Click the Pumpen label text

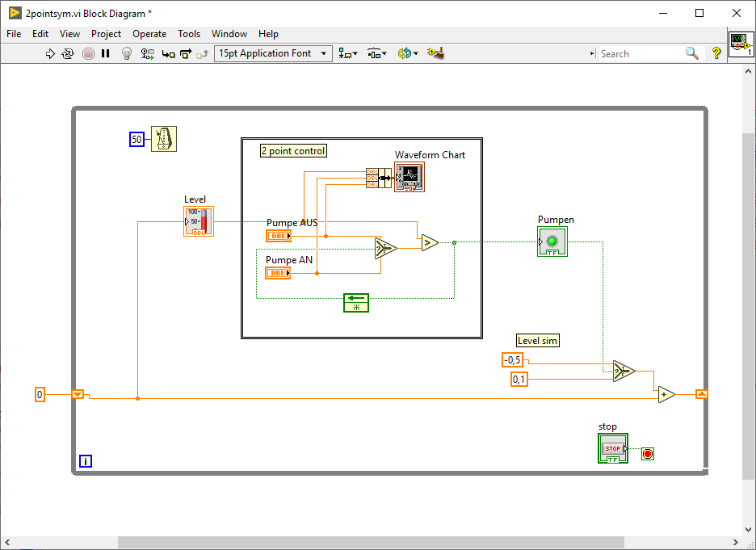[x=556, y=220]
